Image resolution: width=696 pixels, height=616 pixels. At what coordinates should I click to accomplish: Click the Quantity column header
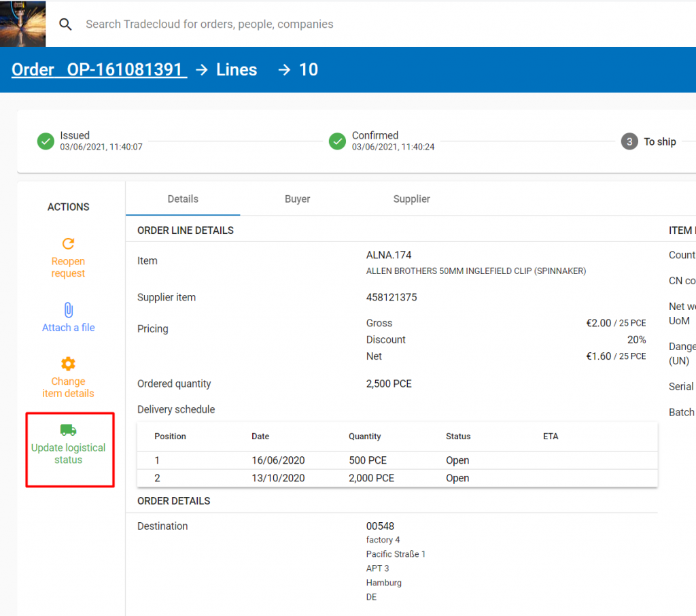[364, 437]
